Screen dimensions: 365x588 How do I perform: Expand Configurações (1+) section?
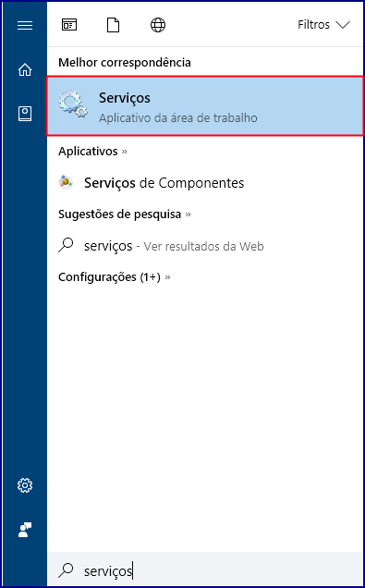click(115, 277)
